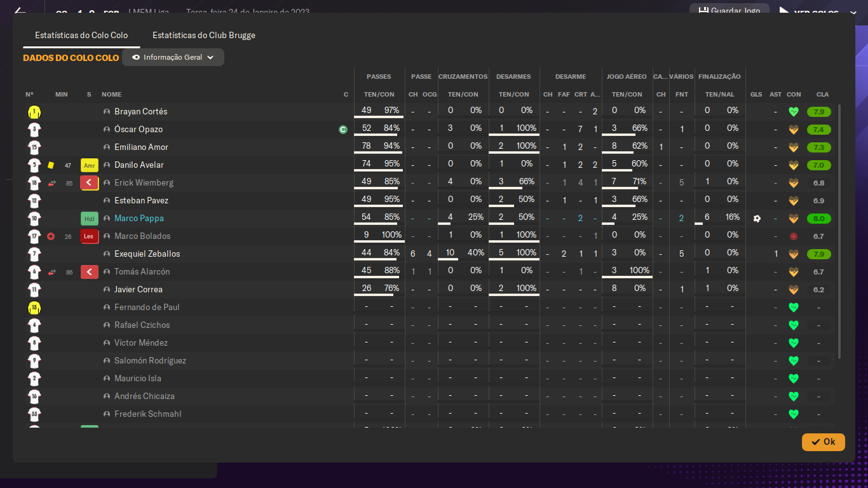Click Marco Pappa 8.0 rating badge
Viewport: 868px width, 488px height.
coord(819,219)
